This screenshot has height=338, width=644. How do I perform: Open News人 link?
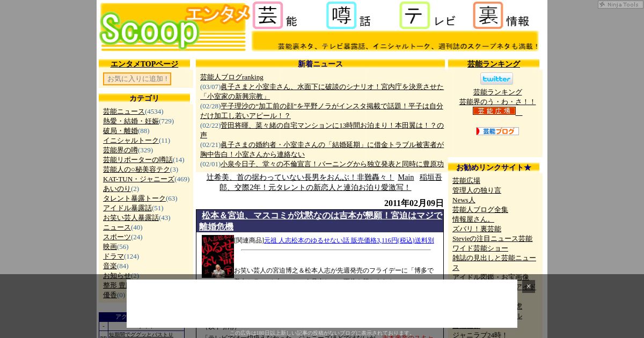coord(464,200)
